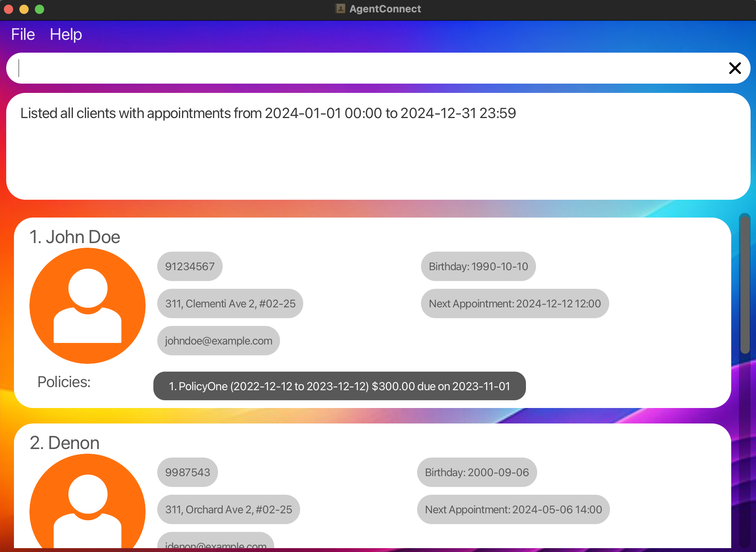This screenshot has width=756, height=552.
Task: Click the AgentConnect title bar icon
Action: (x=340, y=9)
